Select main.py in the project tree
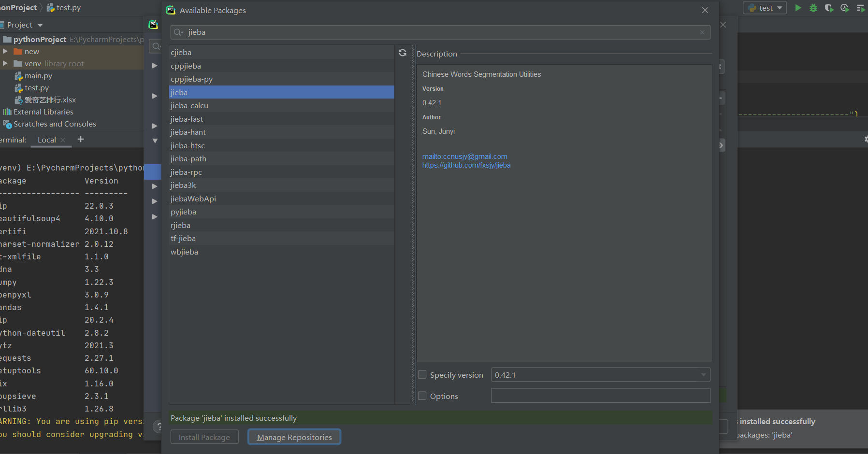 (38, 76)
